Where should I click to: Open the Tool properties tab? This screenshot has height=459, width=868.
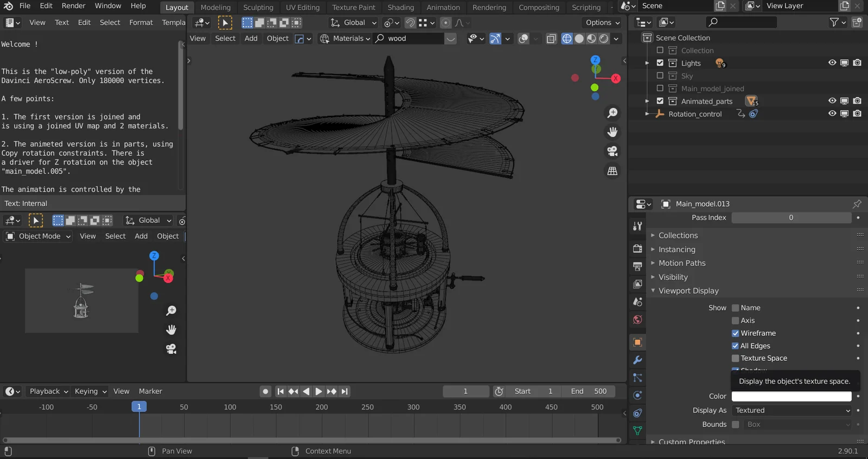pos(637,226)
